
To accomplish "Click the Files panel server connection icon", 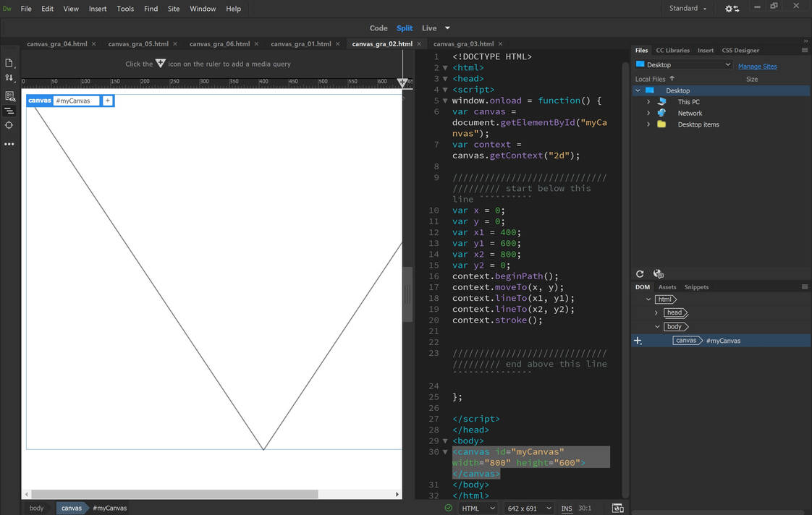I will click(658, 274).
